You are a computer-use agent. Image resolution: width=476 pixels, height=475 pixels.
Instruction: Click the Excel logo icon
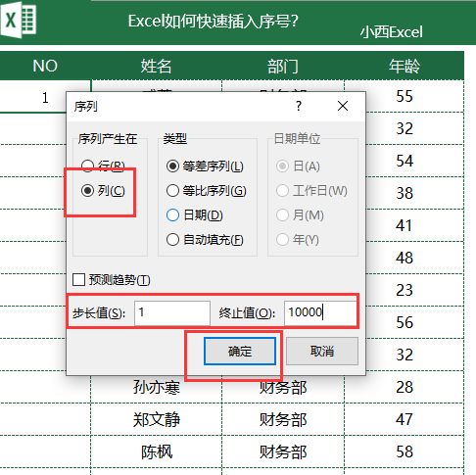[19, 20]
